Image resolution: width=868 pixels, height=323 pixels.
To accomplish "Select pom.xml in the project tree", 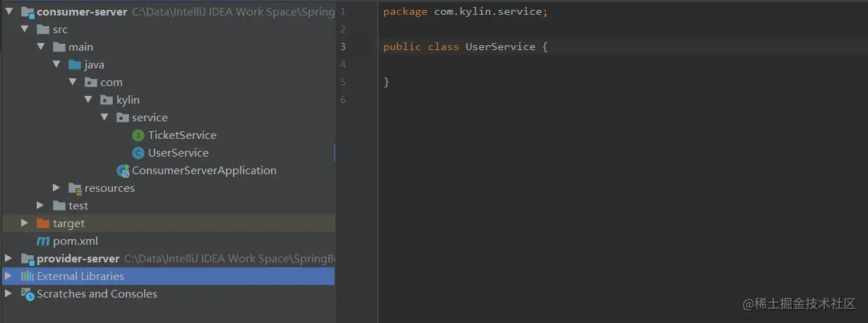I will (x=76, y=241).
